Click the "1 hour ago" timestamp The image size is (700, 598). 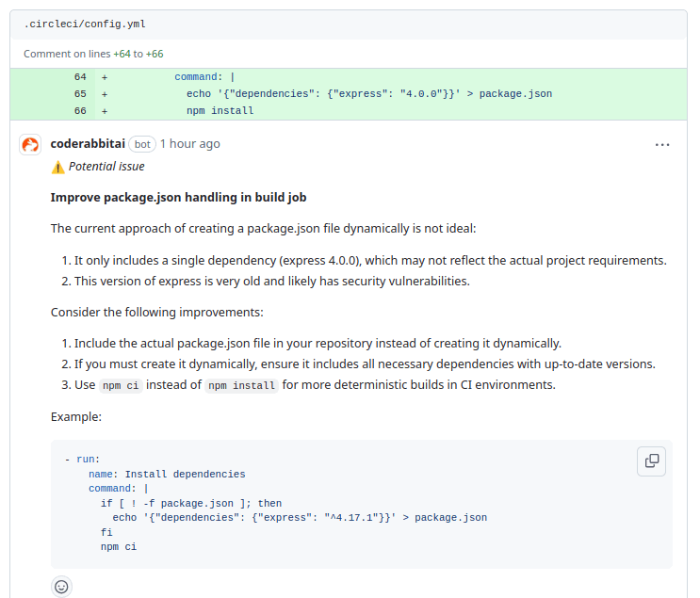point(189,144)
